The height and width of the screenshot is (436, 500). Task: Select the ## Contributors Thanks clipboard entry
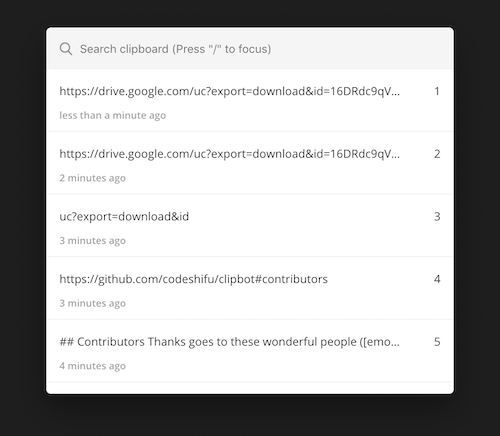point(250,351)
